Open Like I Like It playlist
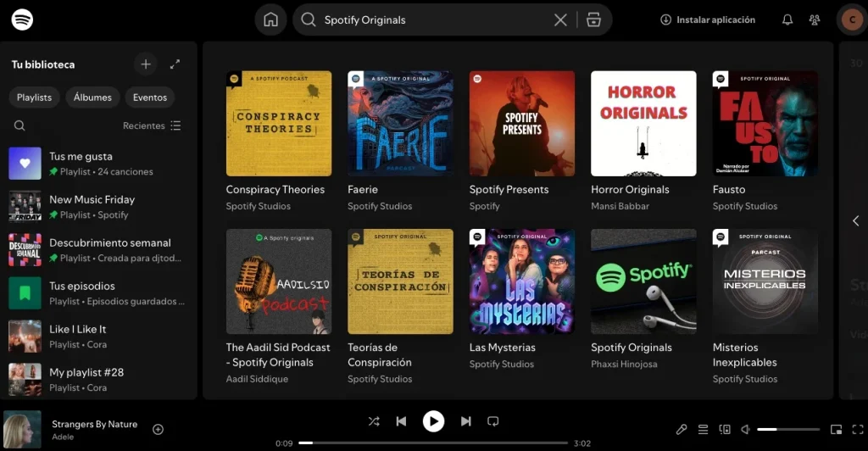 click(98, 336)
